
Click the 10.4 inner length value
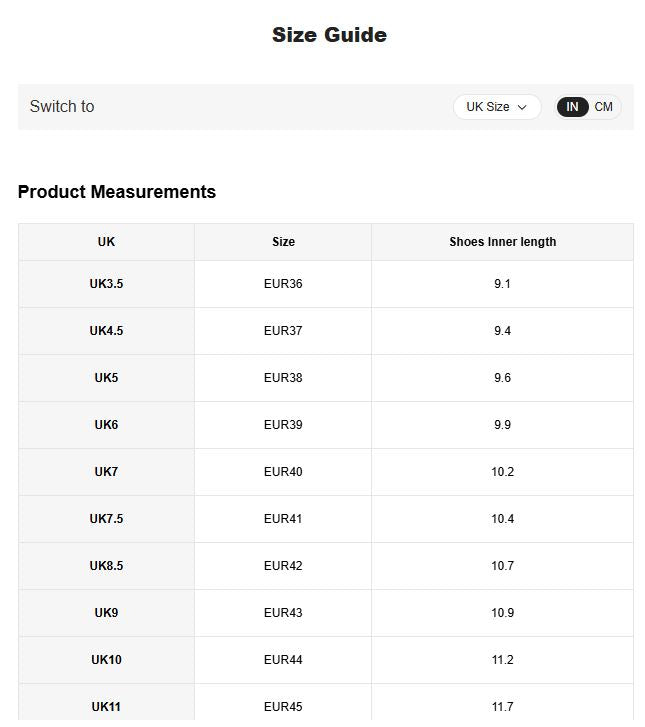503,519
